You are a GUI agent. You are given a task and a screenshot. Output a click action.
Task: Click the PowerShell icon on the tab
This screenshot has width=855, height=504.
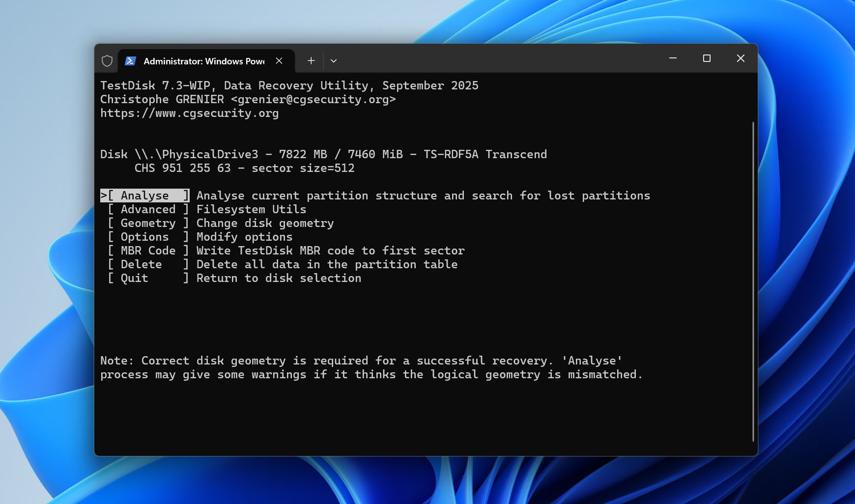[x=130, y=61]
